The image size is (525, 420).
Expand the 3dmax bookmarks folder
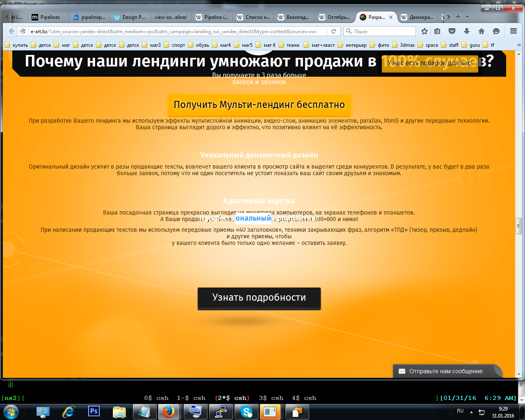(404, 45)
